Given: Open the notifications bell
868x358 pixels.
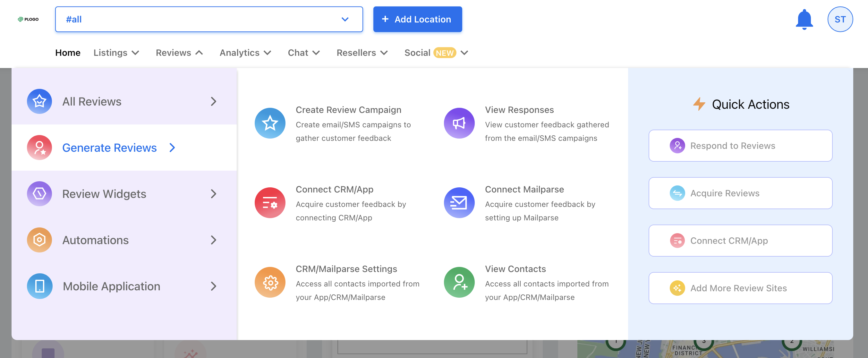Looking at the screenshot, I should [804, 20].
